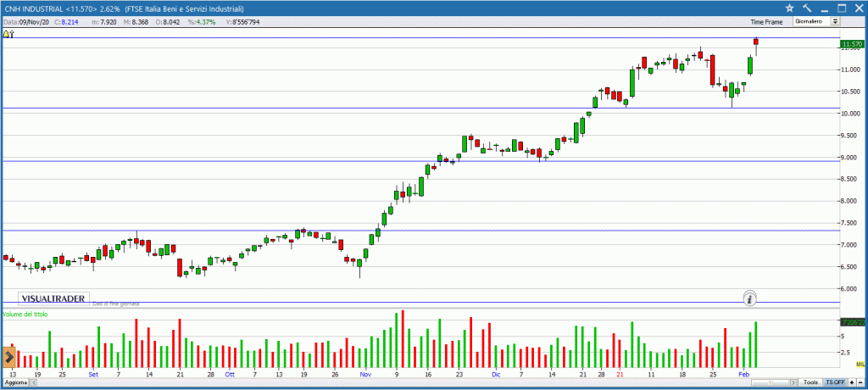Click the volume value 8'556'794
This screenshot has height=390, width=868.
point(248,22)
